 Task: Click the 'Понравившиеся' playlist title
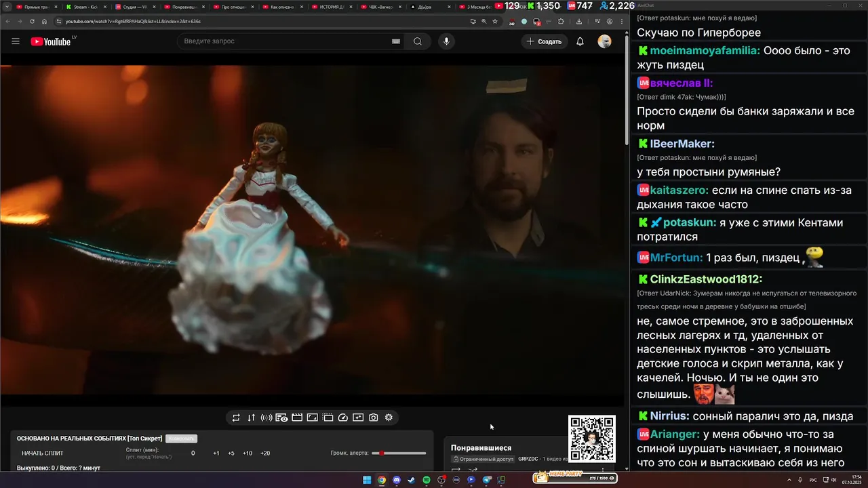point(481,447)
